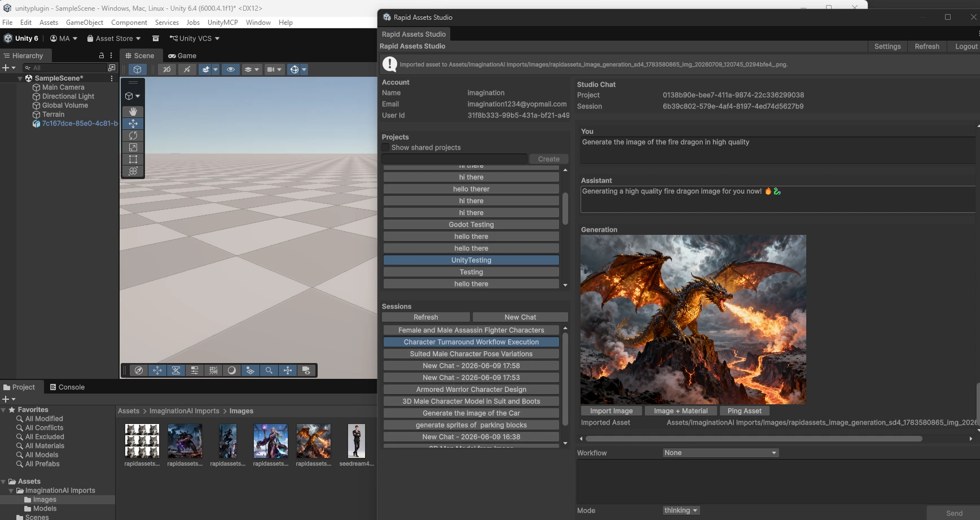Enable Show shared projects checkbox
This screenshot has width=980, height=520.
point(386,147)
